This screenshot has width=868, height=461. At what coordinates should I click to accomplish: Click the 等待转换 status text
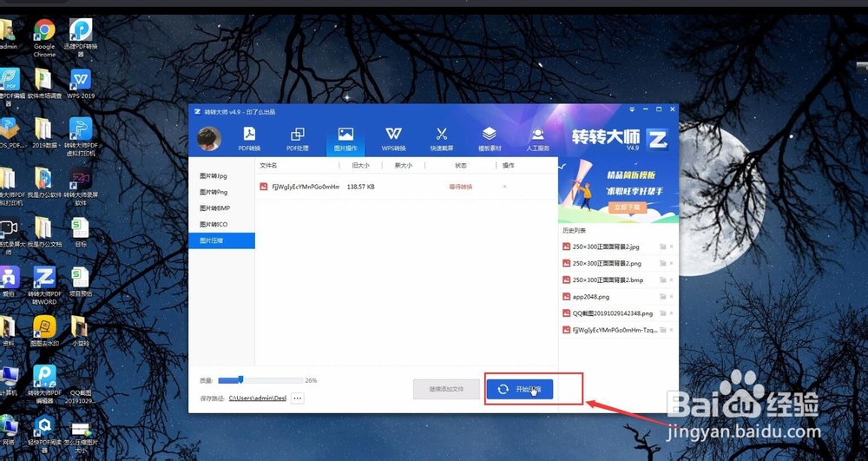click(461, 187)
